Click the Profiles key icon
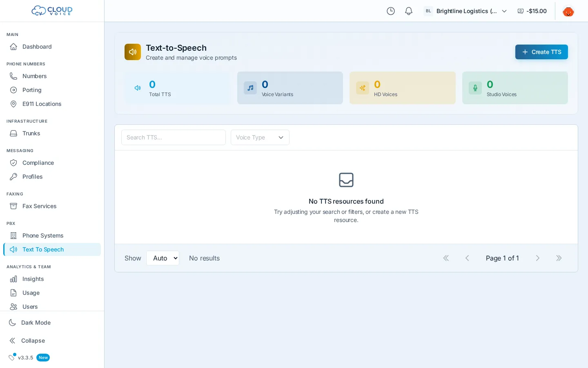The height and width of the screenshot is (368, 588). pos(13,177)
